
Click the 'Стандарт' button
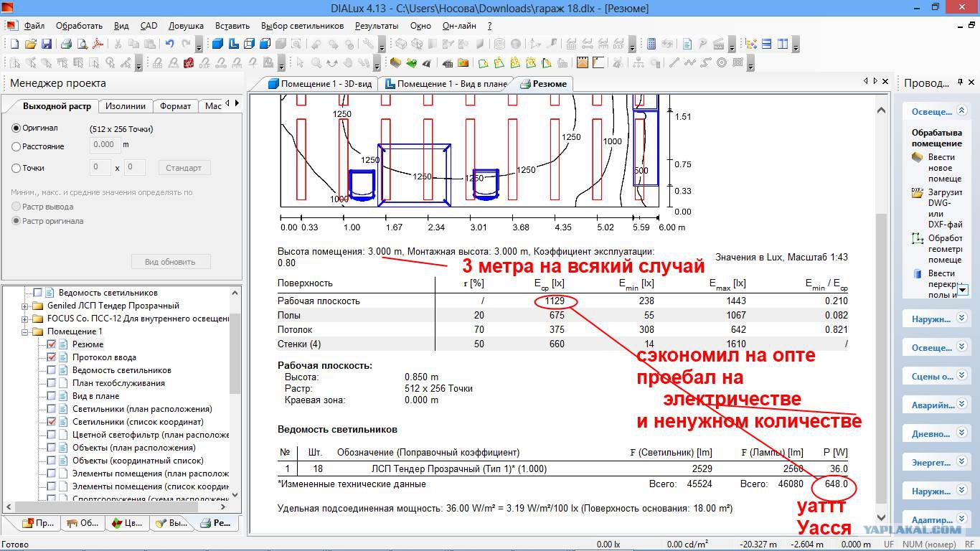click(184, 168)
